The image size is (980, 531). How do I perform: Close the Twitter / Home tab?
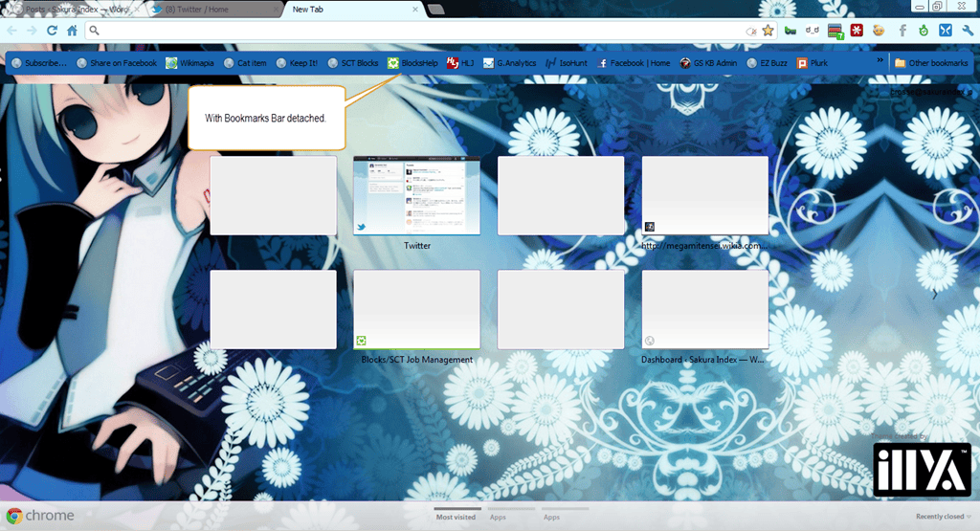[276, 10]
